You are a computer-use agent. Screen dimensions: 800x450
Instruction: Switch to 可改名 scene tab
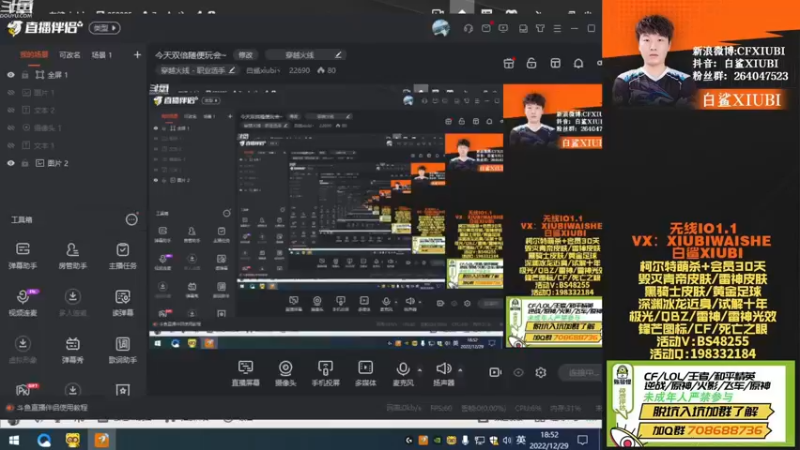[x=70, y=55]
